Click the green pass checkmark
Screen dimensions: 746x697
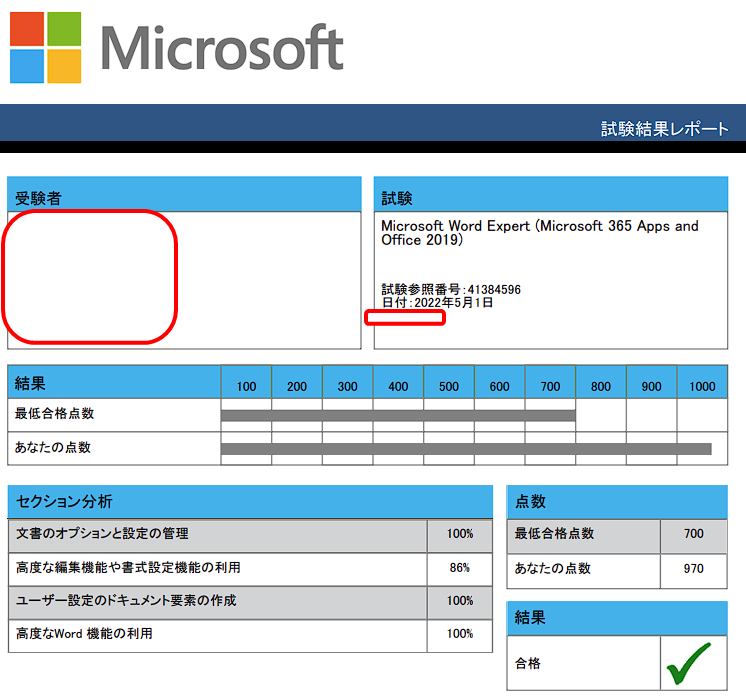[x=693, y=662]
